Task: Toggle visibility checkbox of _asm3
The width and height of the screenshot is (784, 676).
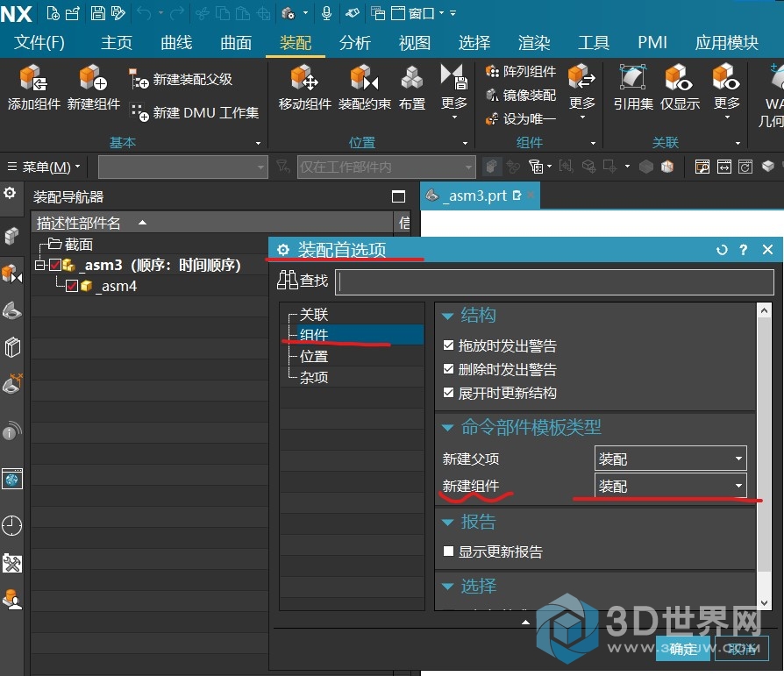Action: point(55,265)
